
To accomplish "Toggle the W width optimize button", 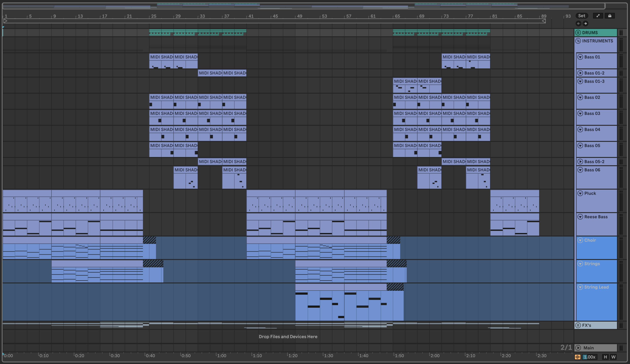I will (613, 357).
